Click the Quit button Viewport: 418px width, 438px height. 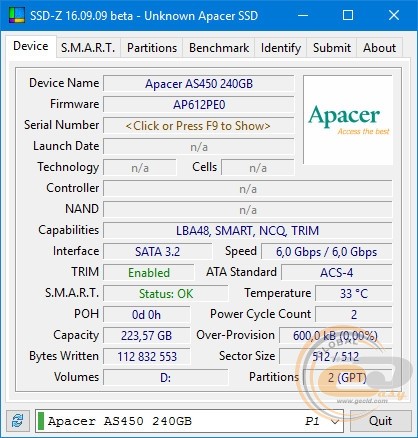(380, 421)
